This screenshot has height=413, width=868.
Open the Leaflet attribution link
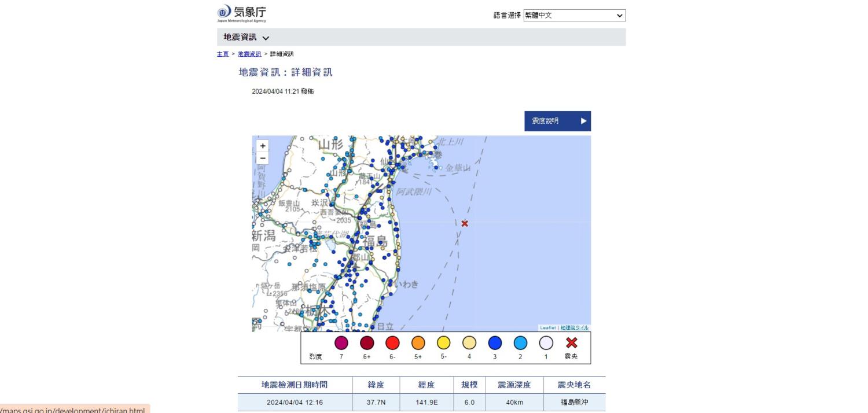tap(547, 327)
